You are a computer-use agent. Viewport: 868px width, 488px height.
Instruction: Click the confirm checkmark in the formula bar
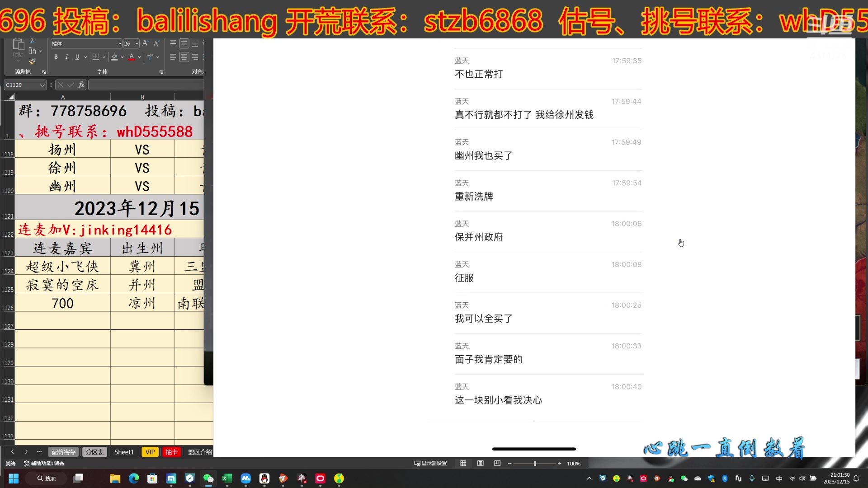tap(71, 85)
